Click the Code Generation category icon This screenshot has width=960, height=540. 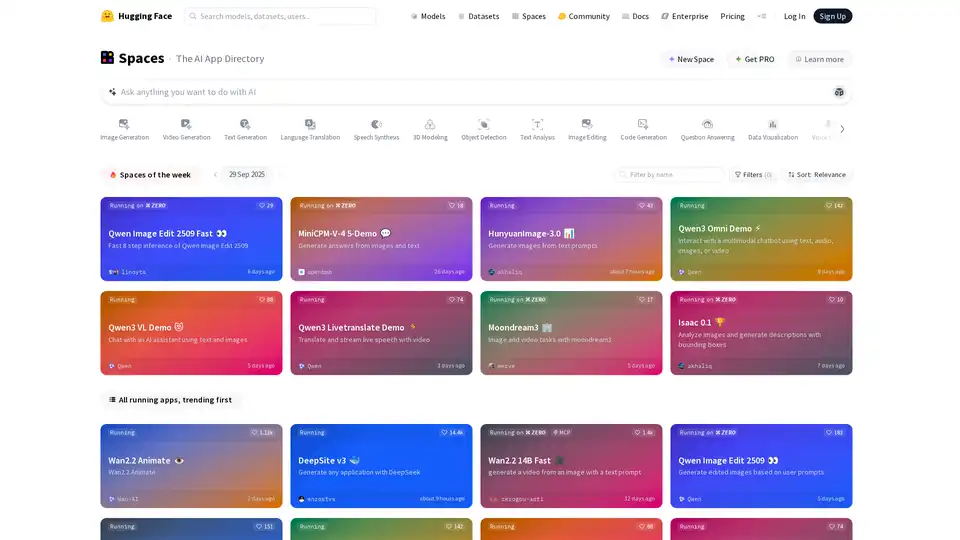tap(643, 125)
